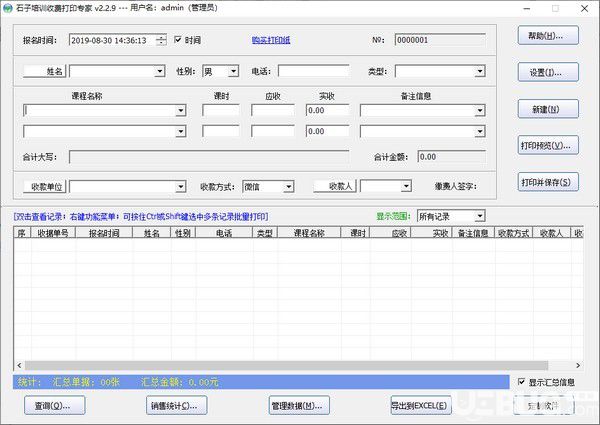Expand the 收款单位 dropdown
Screen dimensions: 600x425
pyautogui.click(x=181, y=187)
